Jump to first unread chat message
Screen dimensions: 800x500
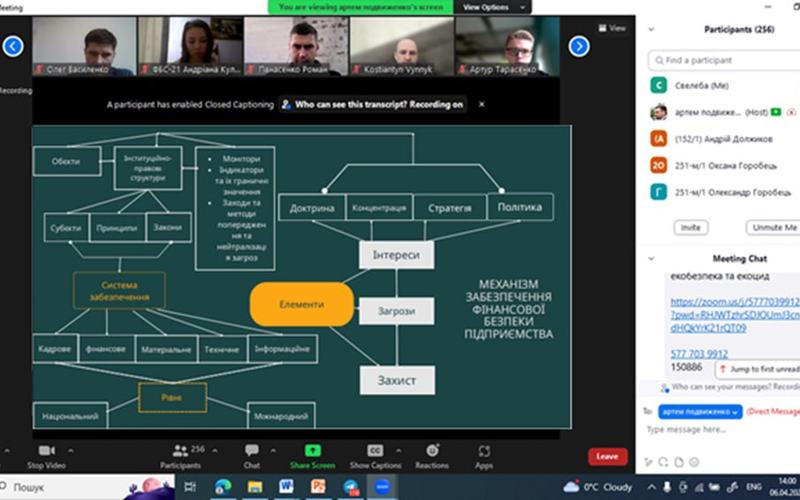click(x=758, y=369)
